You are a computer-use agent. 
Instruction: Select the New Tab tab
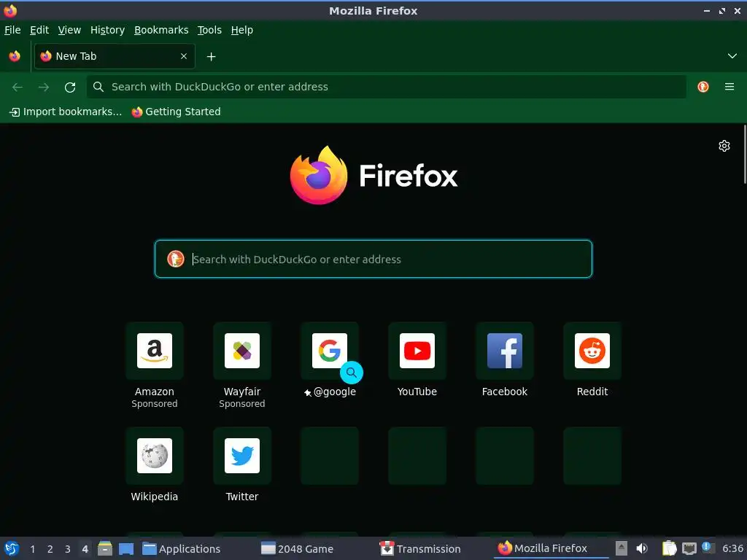115,56
